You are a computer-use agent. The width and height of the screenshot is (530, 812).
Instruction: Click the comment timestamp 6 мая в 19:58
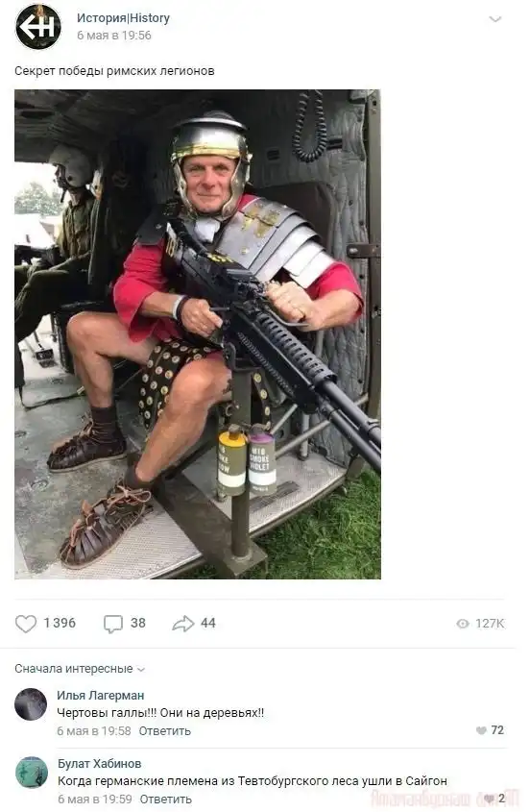[x=94, y=731]
